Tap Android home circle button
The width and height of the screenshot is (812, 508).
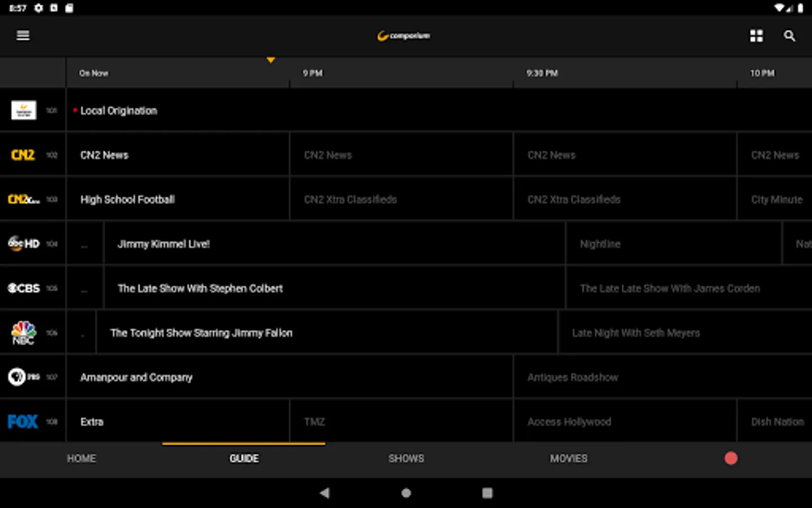pos(406,493)
